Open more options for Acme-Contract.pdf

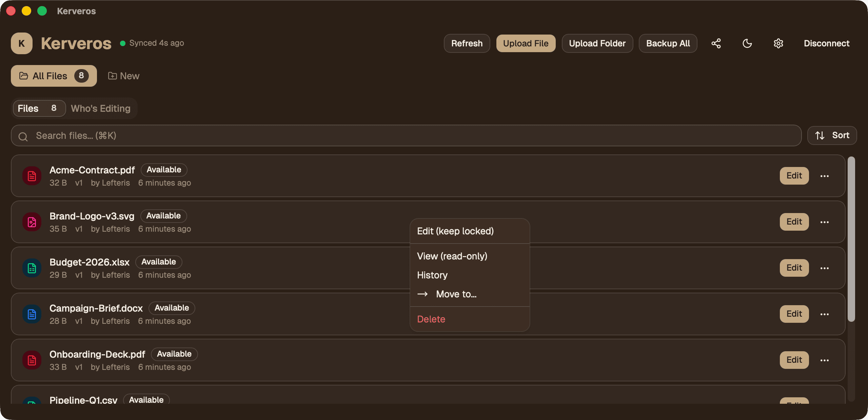(824, 176)
